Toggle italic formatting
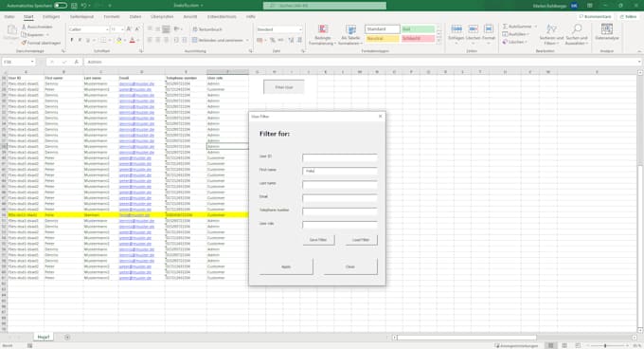This screenshot has height=349, width=644. tap(80, 40)
